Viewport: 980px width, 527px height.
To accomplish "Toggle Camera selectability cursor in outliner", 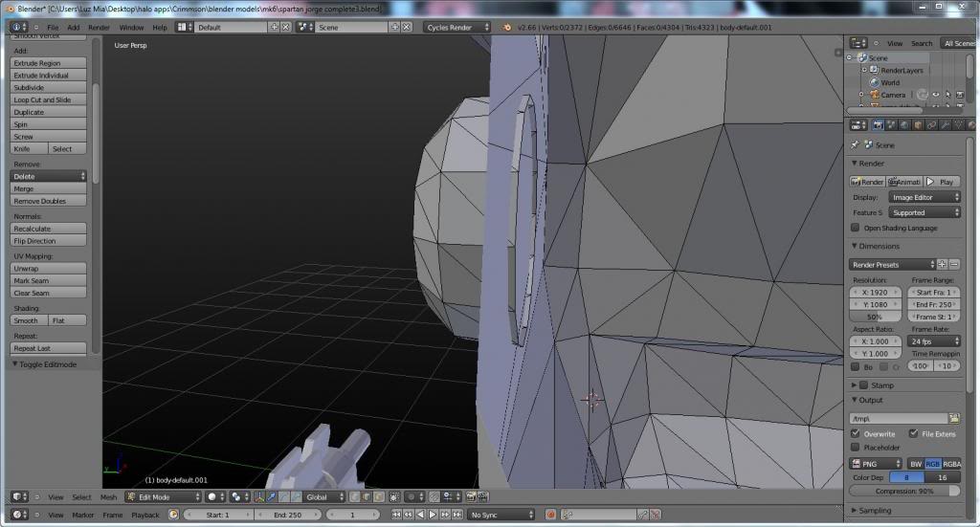I will tap(948, 95).
